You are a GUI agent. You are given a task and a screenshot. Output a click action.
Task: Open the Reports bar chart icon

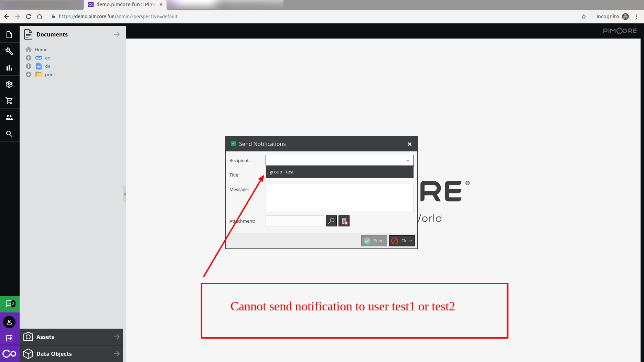(9, 67)
